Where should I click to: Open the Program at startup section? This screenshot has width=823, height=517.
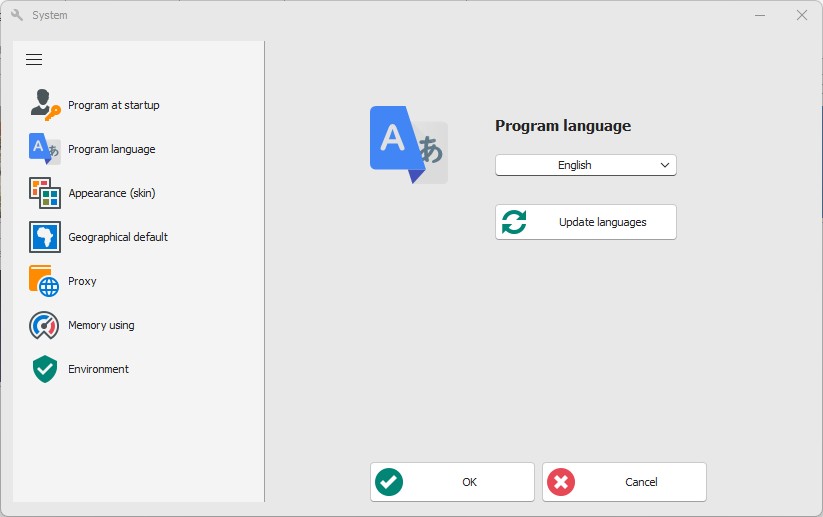114,105
